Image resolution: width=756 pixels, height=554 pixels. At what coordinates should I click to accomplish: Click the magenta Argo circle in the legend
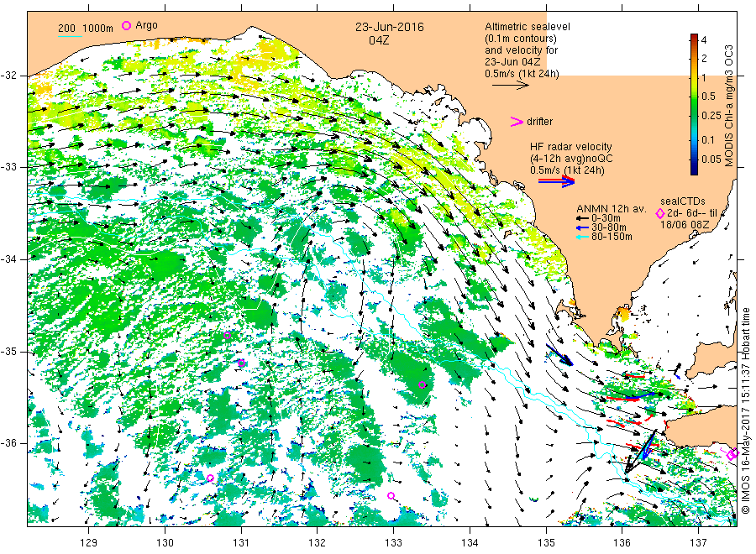[x=126, y=25]
